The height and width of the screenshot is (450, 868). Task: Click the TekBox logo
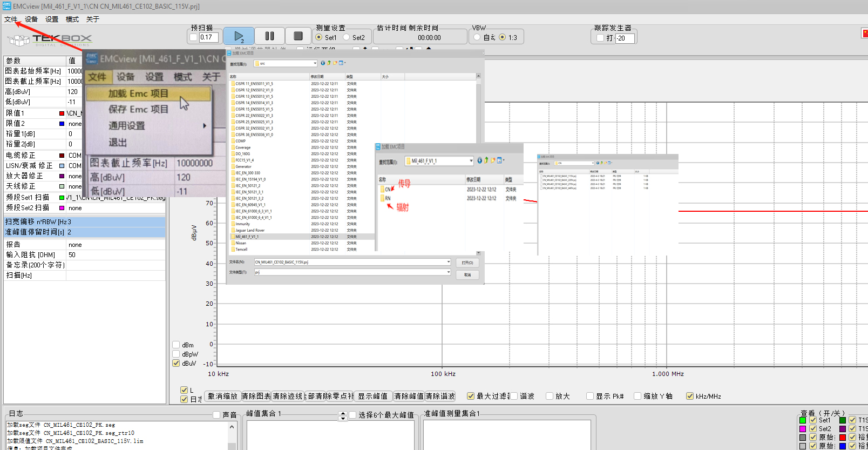tap(50, 40)
